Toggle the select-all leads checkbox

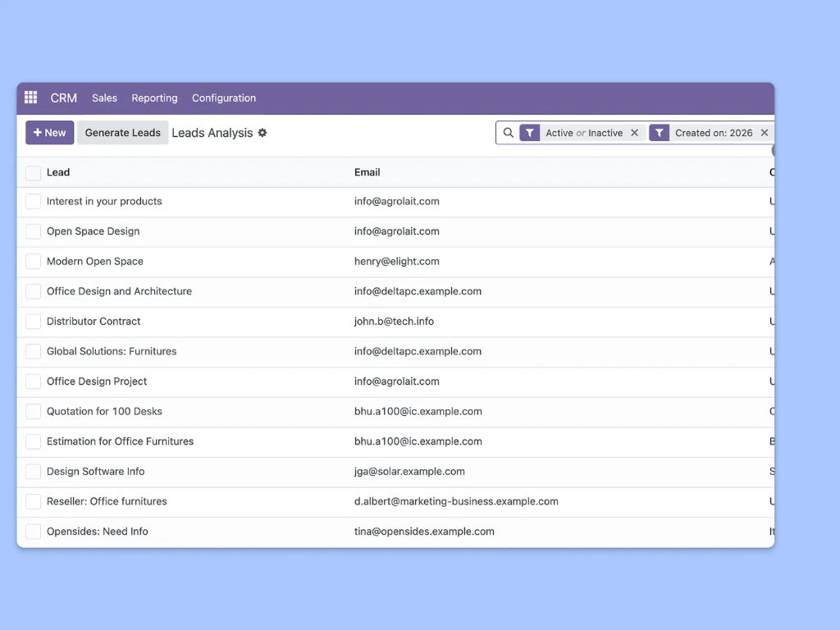[33, 172]
